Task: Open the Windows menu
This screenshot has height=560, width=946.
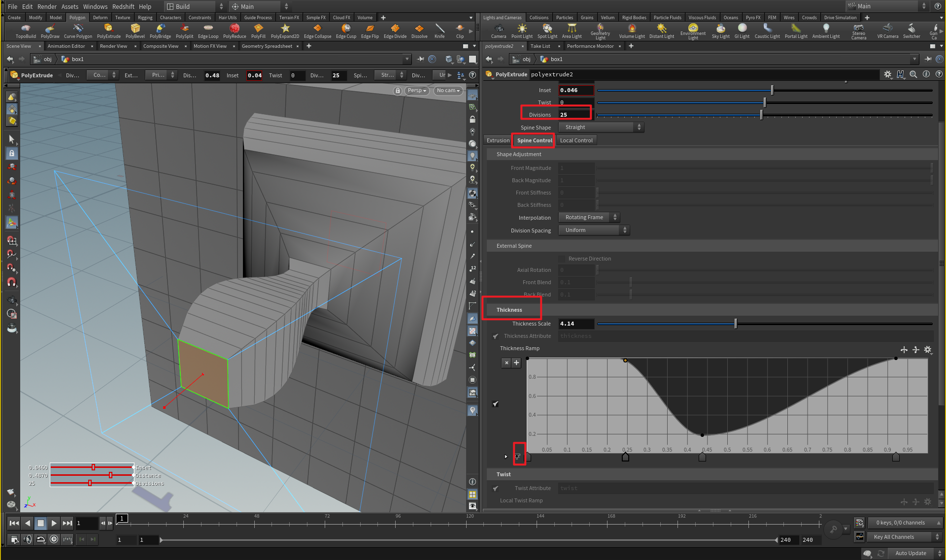Action: coord(95,6)
